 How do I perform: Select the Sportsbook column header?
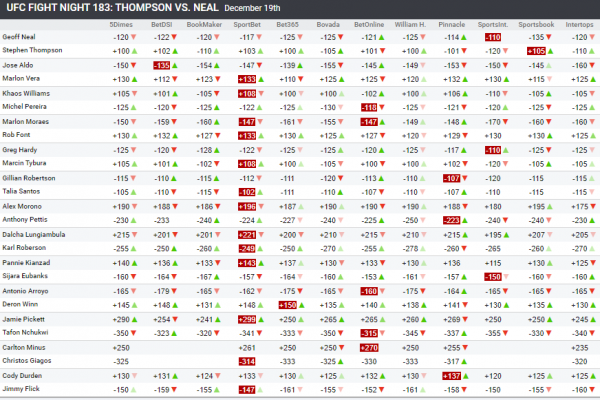[536, 24]
